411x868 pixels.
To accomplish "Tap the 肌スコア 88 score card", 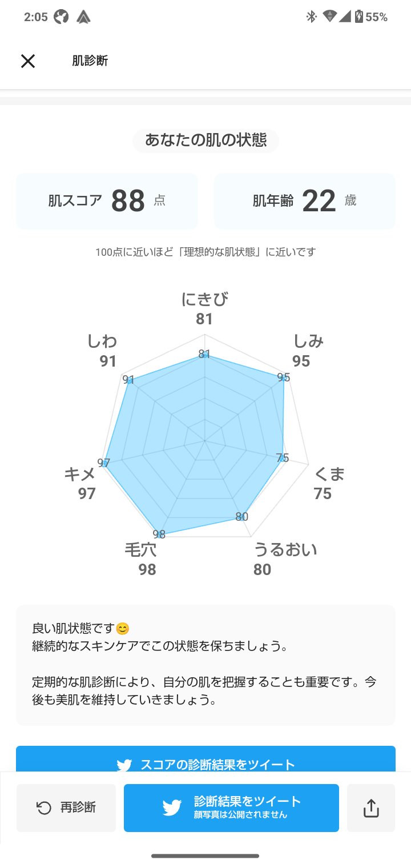I will (x=107, y=200).
